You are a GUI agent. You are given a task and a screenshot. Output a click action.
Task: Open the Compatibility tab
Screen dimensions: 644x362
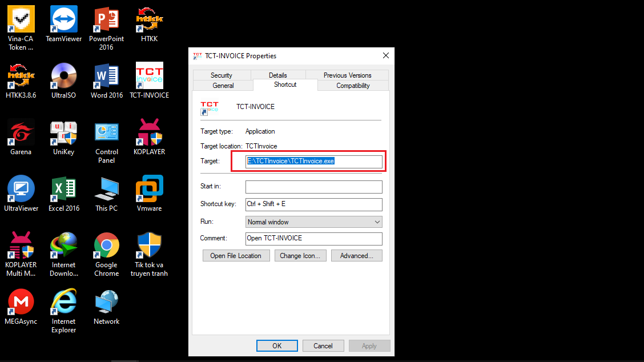pyautogui.click(x=353, y=86)
